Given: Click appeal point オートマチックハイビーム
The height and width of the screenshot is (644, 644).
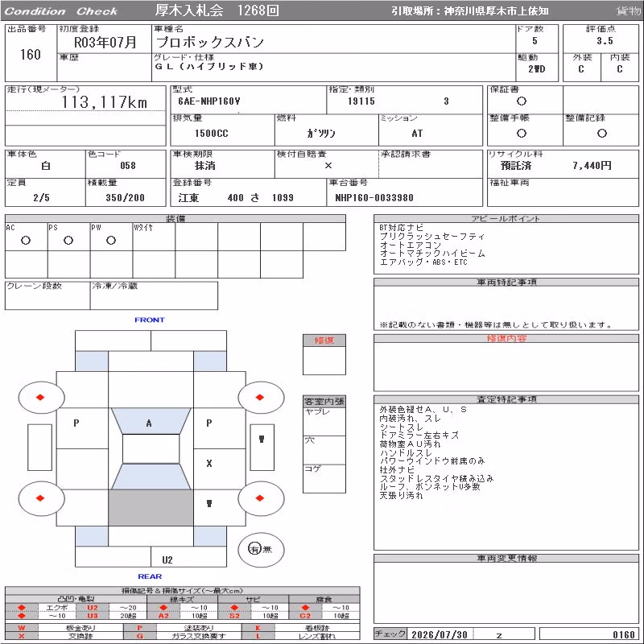Looking at the screenshot, I should click(x=432, y=254).
